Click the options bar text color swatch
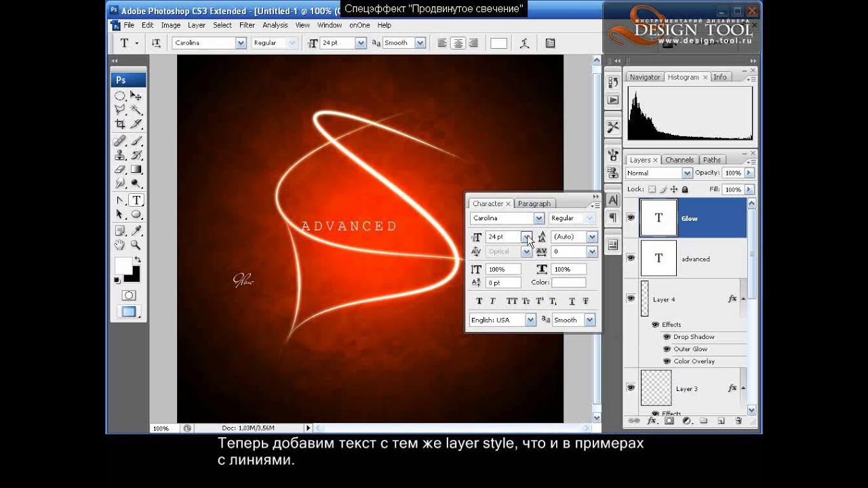 [x=498, y=43]
